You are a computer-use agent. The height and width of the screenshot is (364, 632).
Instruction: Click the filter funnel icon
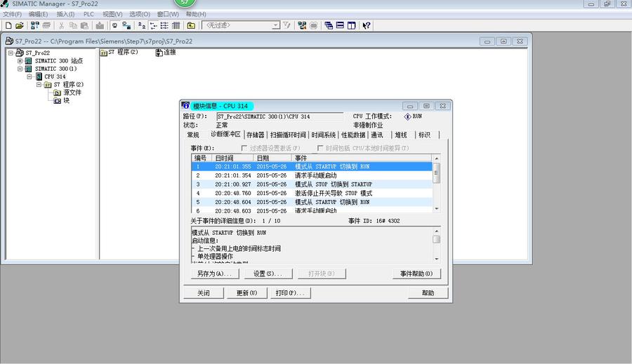pos(287,25)
